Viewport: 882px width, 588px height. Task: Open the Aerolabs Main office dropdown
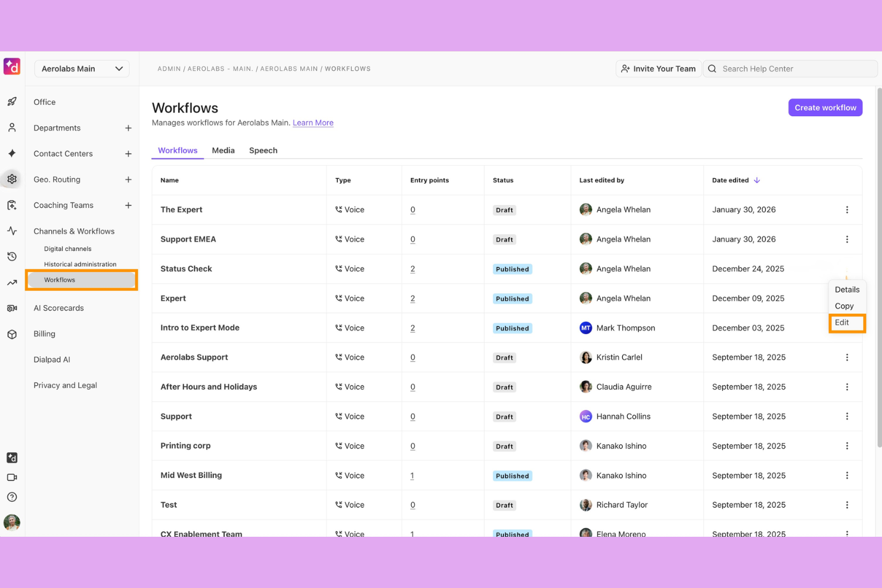pos(82,69)
